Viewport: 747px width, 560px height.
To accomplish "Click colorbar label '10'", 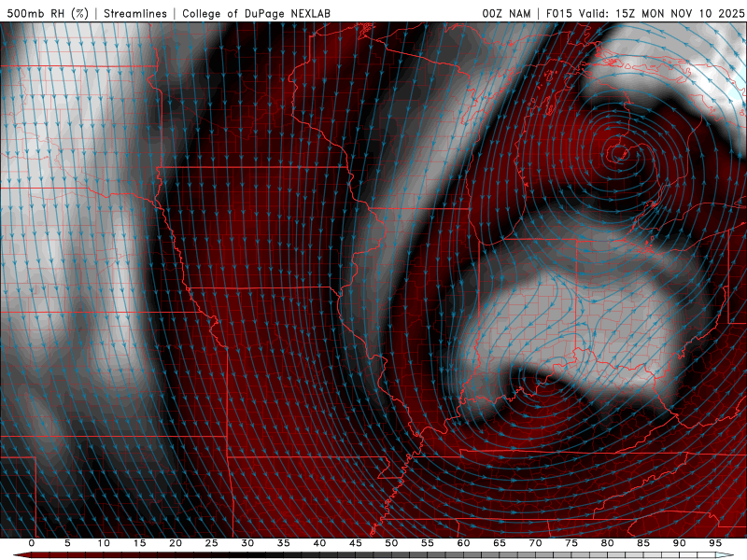I will (x=104, y=543).
